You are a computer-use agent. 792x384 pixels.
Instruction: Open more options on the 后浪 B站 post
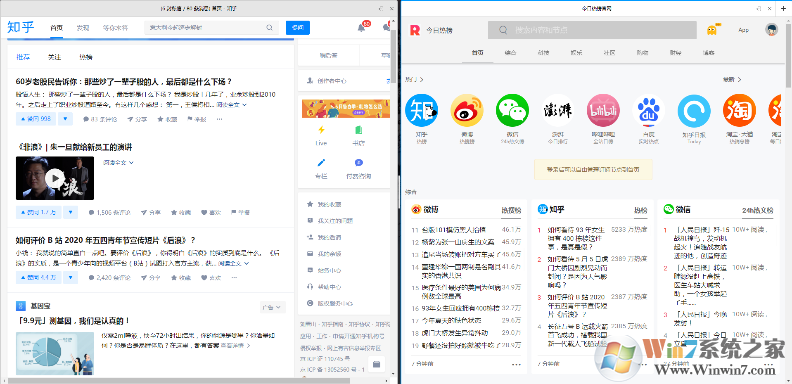[x=233, y=277]
